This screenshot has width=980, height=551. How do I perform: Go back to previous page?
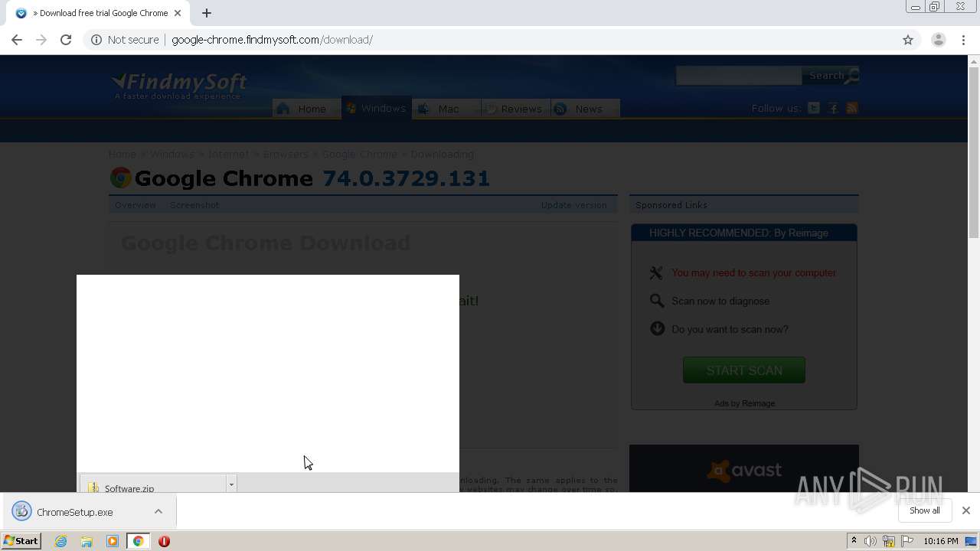pos(17,40)
